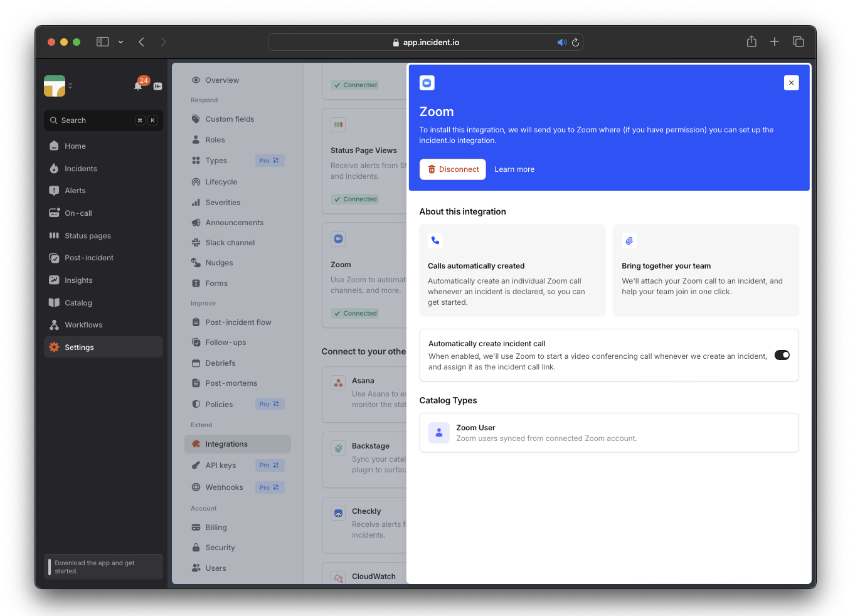Open Incidents from the sidebar

104,169
